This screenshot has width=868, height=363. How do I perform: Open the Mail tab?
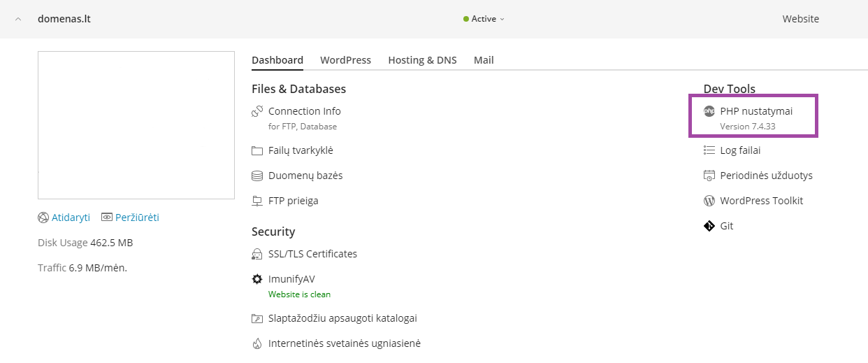pos(484,60)
